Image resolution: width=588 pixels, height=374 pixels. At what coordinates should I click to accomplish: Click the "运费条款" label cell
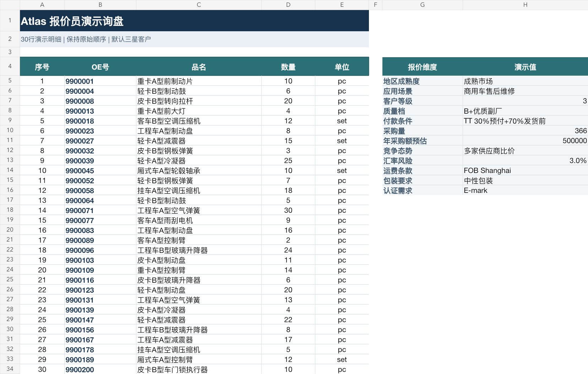[423, 170]
